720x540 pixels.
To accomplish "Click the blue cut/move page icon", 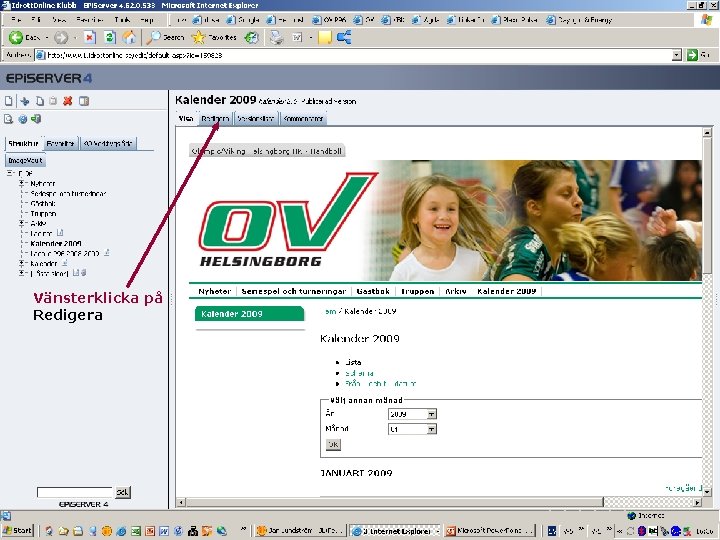I will pyautogui.click(x=25, y=101).
